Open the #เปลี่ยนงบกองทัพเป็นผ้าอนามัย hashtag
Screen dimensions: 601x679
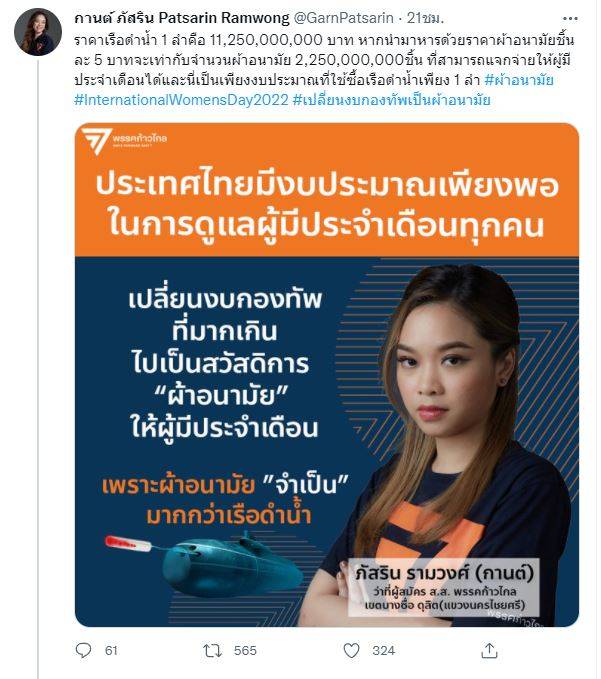(392, 100)
